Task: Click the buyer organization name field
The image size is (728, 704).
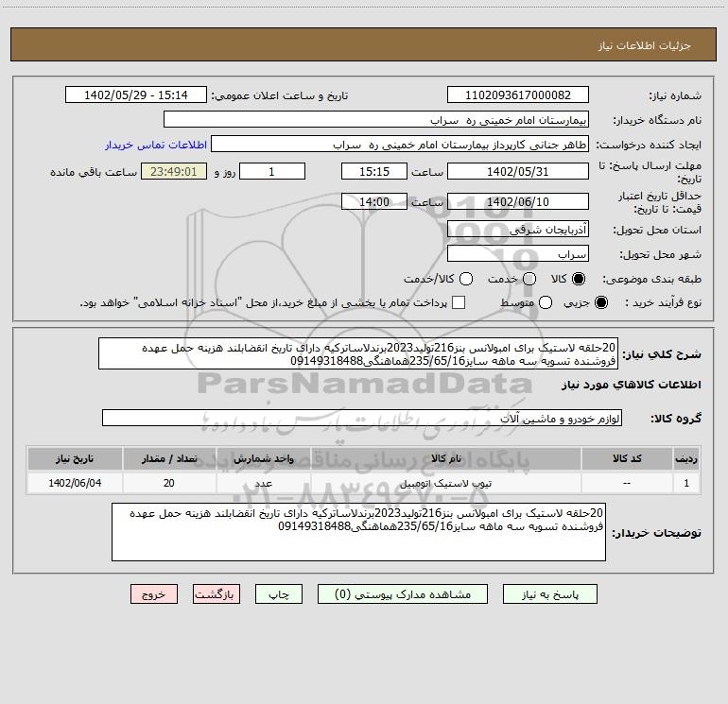Action: (376, 120)
